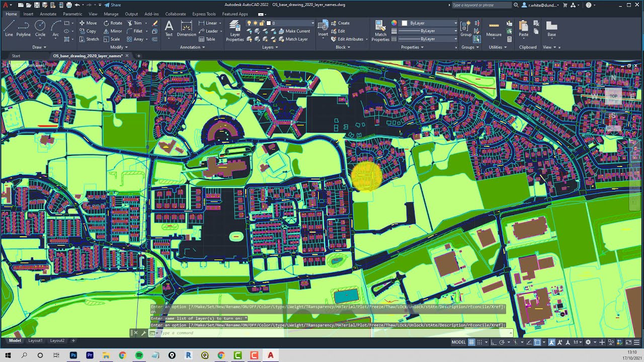644x362 pixels.
Task: Select the Line tool
Action: (9, 28)
